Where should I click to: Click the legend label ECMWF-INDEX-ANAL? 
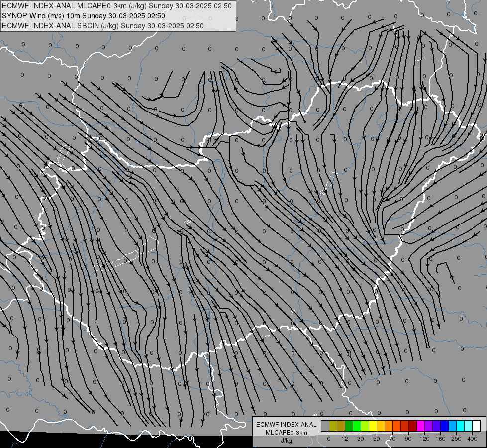click(x=287, y=425)
